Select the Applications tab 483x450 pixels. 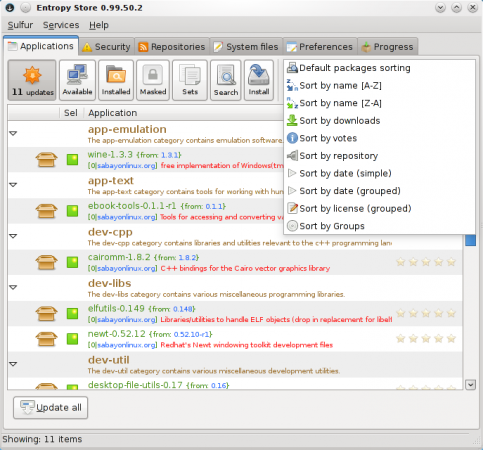tap(41, 46)
